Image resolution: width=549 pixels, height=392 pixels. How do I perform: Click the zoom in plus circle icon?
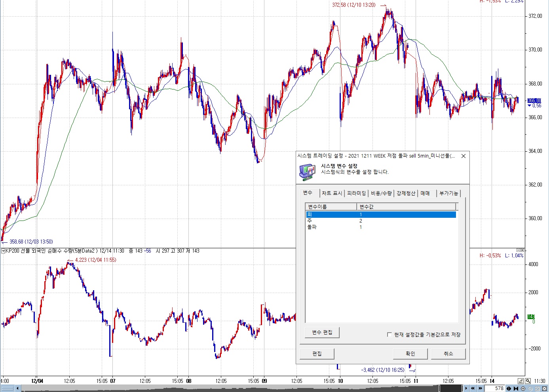[523, 388]
